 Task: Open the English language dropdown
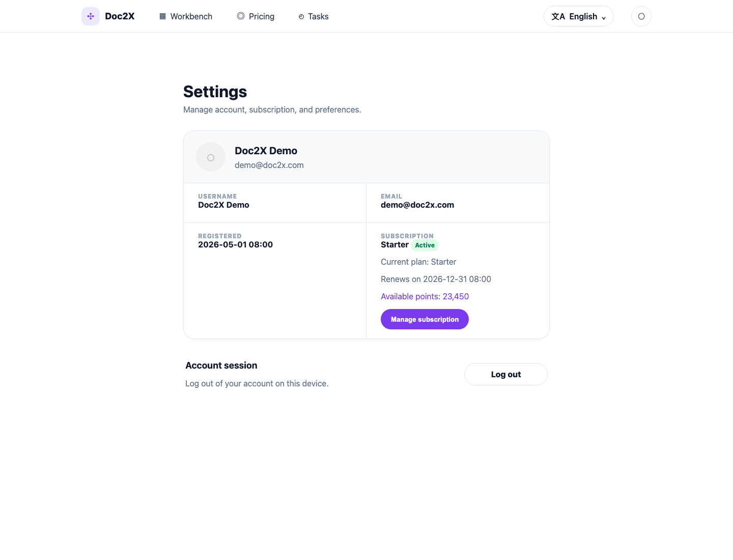coord(579,16)
